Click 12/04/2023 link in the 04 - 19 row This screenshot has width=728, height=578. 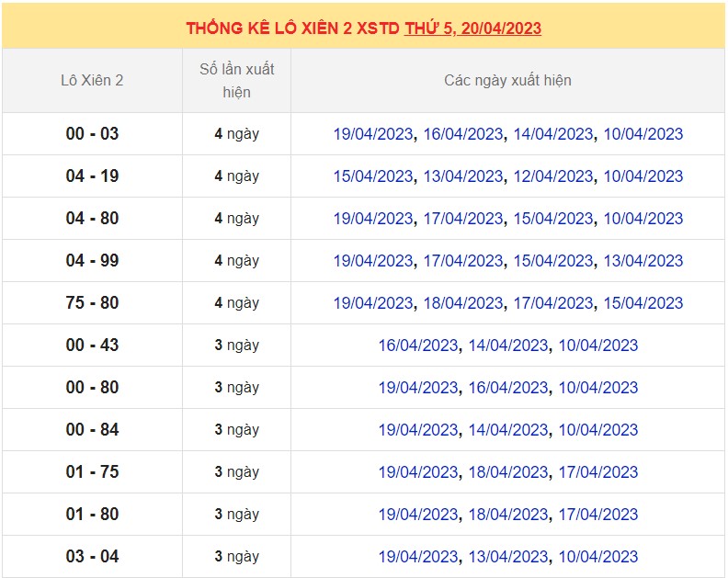(x=552, y=176)
